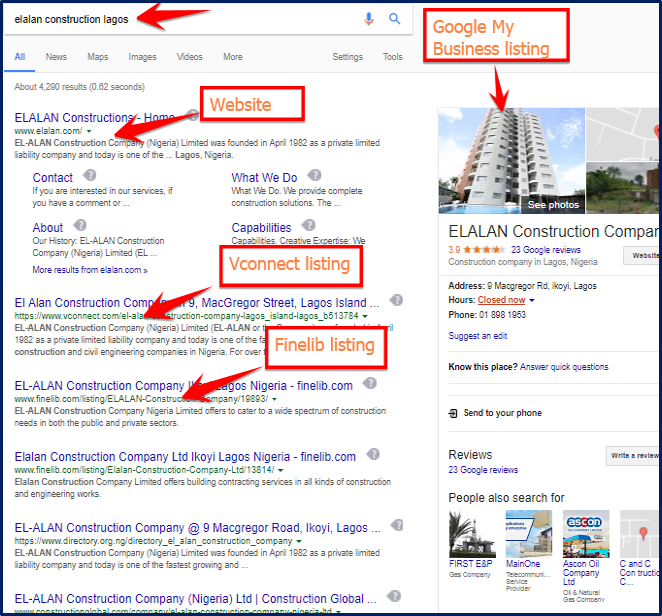The height and width of the screenshot is (616, 662).
Task: Click the Ascon Oil Company Ltd name link
Action: click(x=581, y=573)
